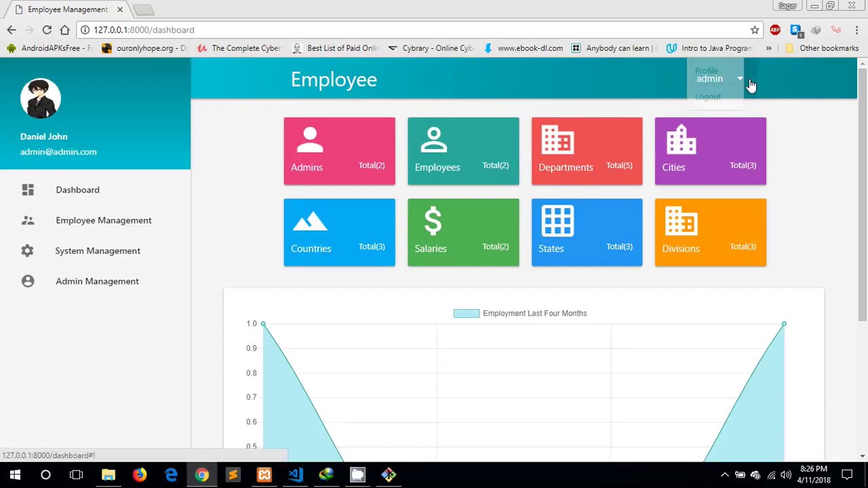Open Task View on taskbar
868x488 pixels.
point(76,474)
